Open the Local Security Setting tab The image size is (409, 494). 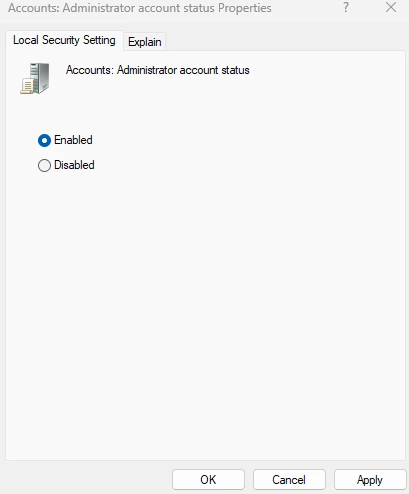(x=64, y=40)
